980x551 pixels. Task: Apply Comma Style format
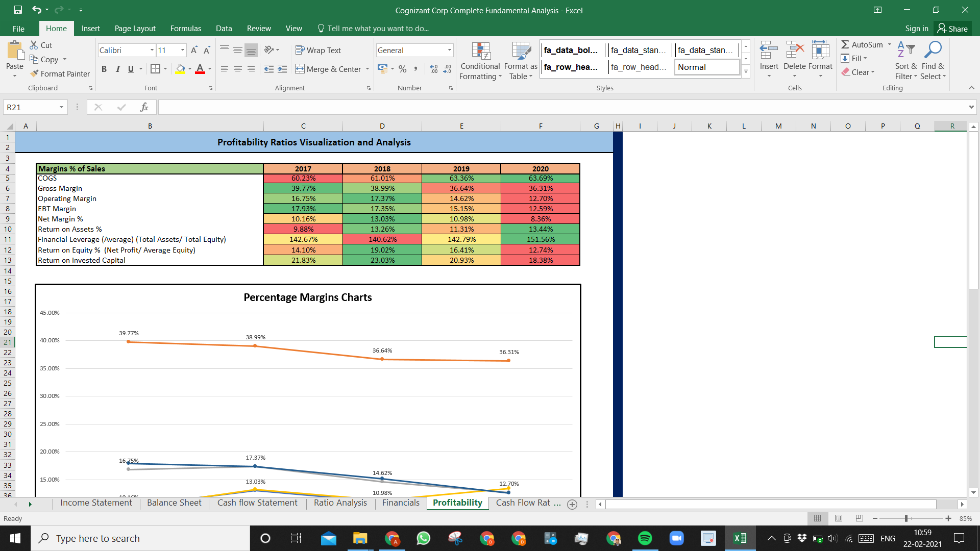(415, 69)
